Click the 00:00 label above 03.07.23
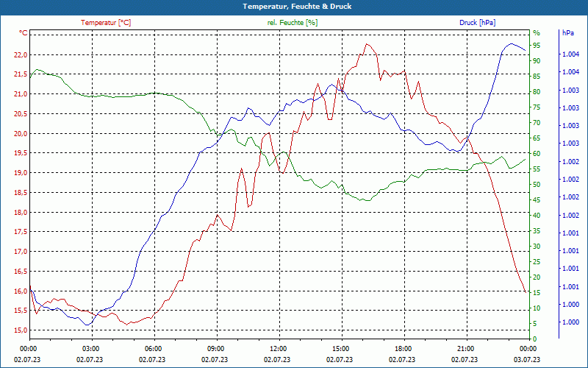The width and height of the screenshot is (588, 368). 527,349
